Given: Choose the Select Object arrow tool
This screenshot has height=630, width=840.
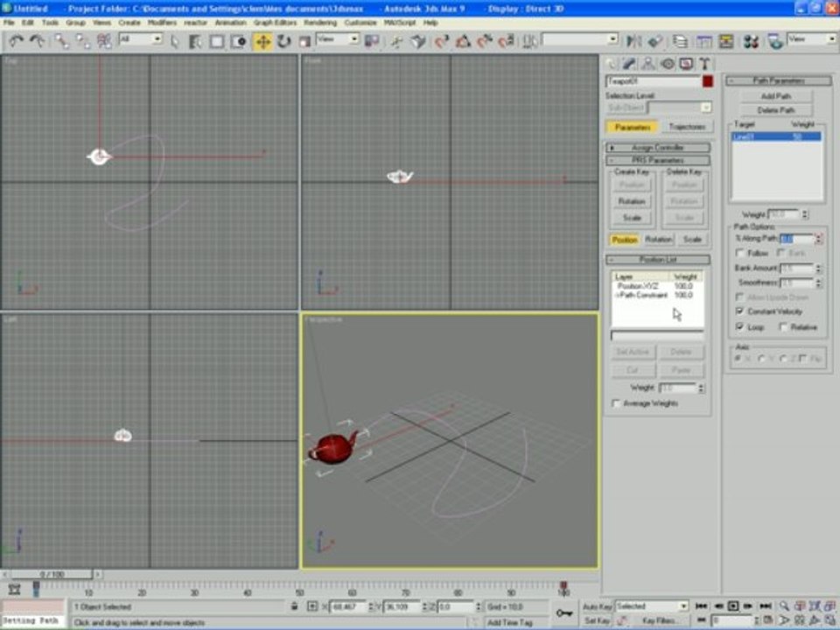Looking at the screenshot, I should (175, 41).
